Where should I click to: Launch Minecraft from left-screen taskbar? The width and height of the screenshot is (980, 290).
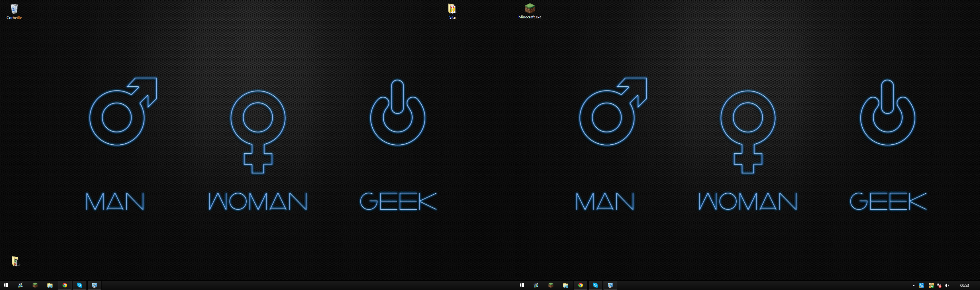click(x=35, y=285)
